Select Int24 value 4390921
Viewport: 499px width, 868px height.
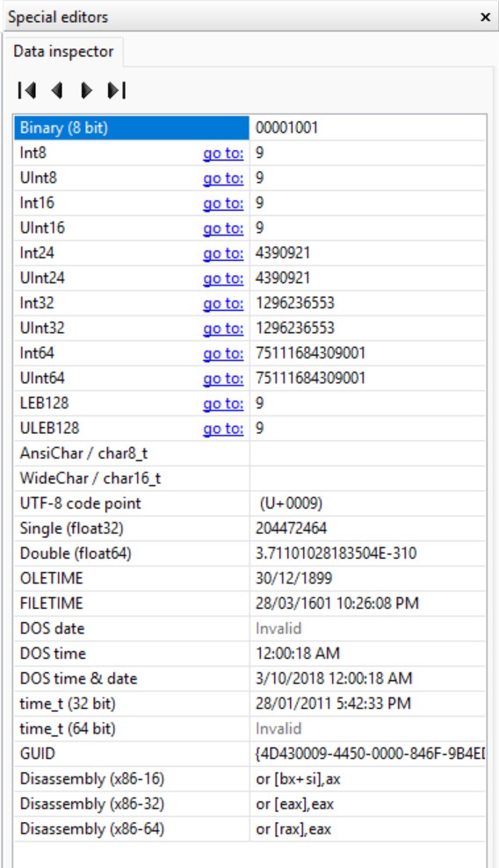(x=283, y=253)
